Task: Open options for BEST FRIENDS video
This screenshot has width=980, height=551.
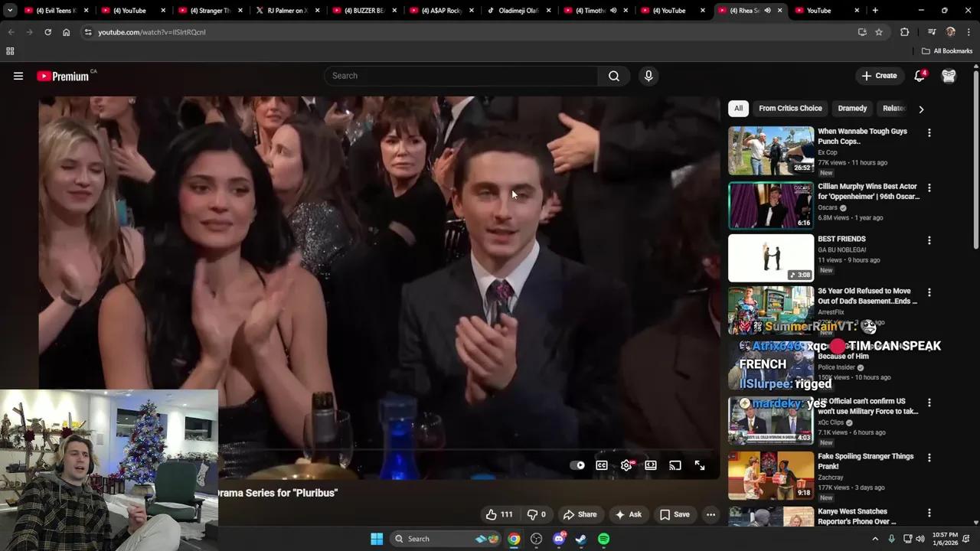Action: click(x=929, y=240)
